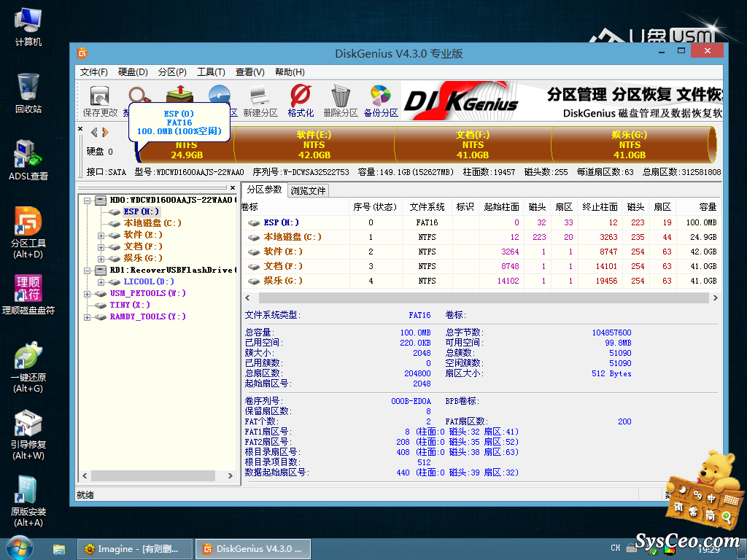The width and height of the screenshot is (747, 560).
Task: Click the 格式化 (format) toolbar icon
Action: [x=301, y=101]
